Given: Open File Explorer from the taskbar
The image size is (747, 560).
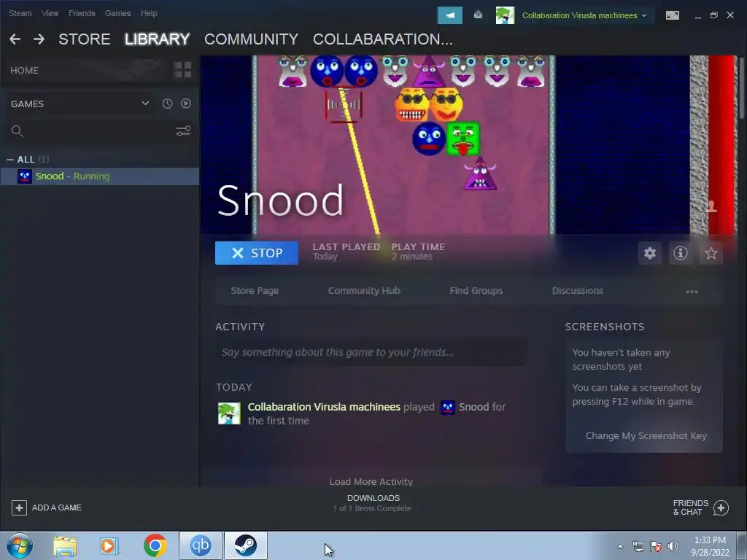Looking at the screenshot, I should point(65,545).
